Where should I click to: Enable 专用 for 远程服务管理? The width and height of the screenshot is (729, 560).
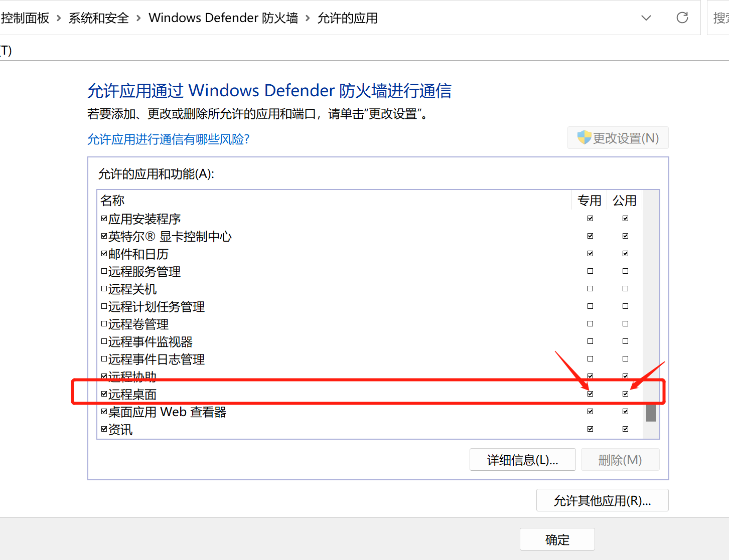[x=590, y=271]
